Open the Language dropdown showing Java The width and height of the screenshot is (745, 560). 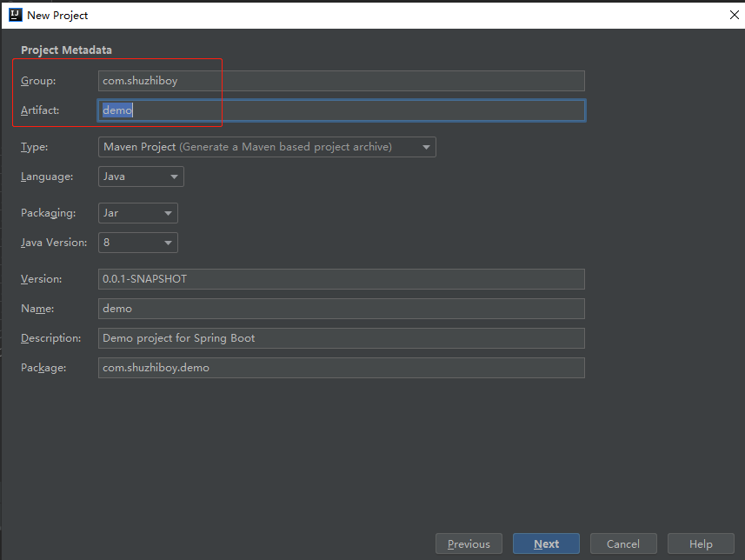[141, 177]
